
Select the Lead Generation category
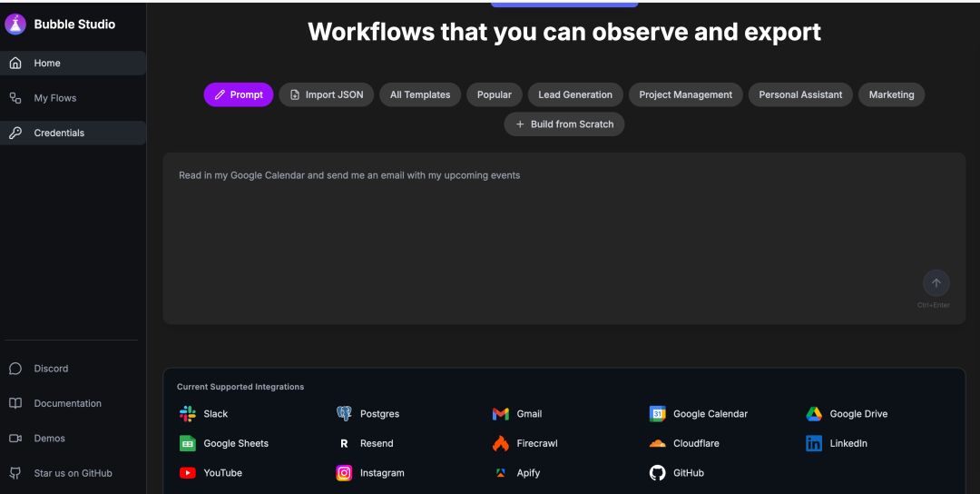[575, 94]
